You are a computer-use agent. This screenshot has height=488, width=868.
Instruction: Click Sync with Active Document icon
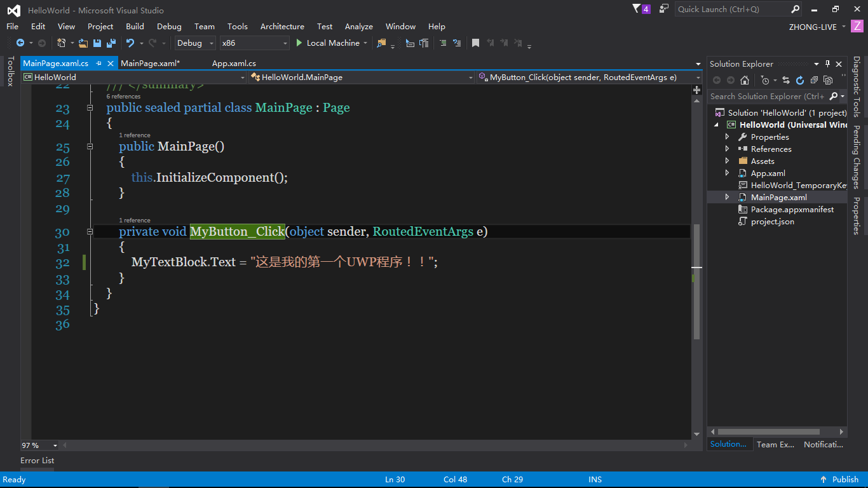coord(786,80)
